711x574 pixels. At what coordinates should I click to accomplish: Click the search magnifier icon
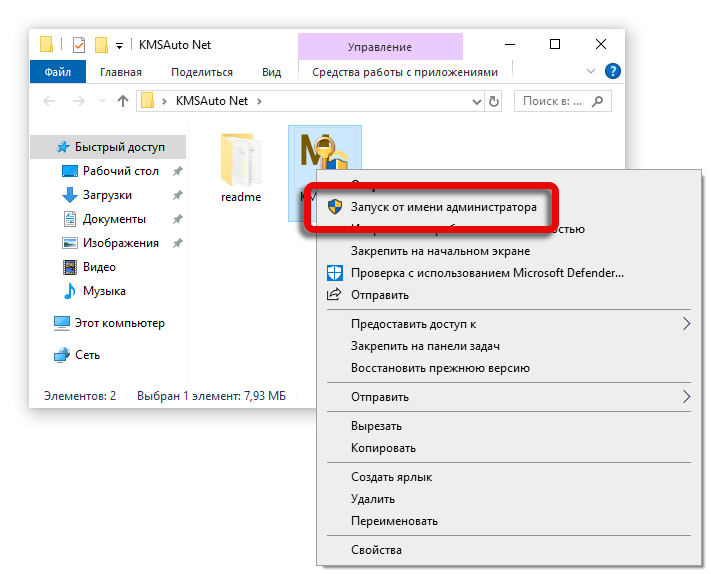coord(598,101)
